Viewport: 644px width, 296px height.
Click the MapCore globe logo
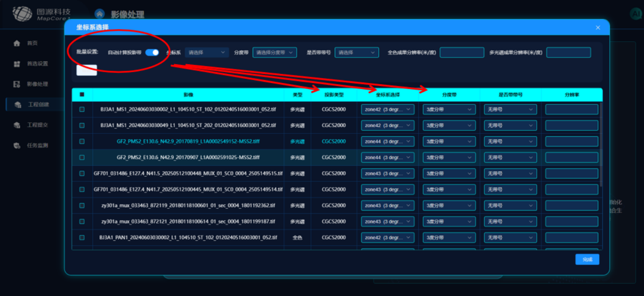22,14
